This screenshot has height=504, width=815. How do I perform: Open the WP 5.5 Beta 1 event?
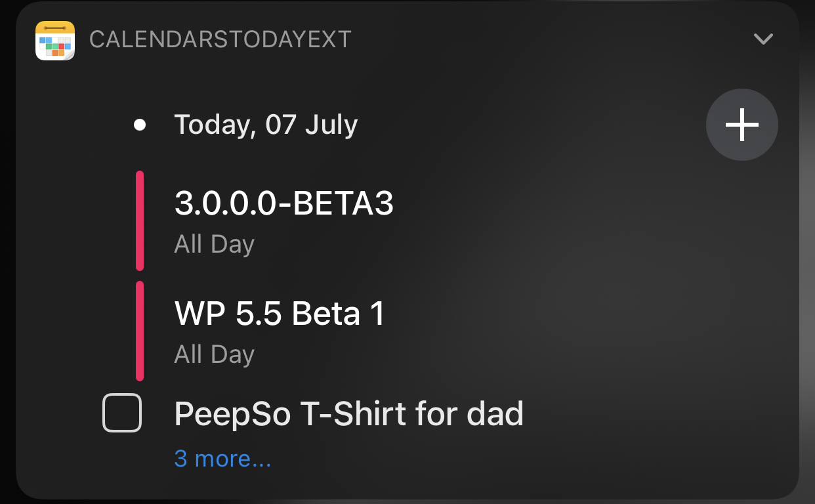point(280,314)
